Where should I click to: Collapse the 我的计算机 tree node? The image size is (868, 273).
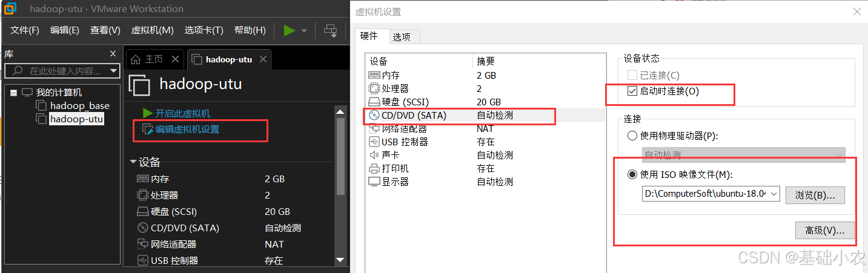point(13,93)
